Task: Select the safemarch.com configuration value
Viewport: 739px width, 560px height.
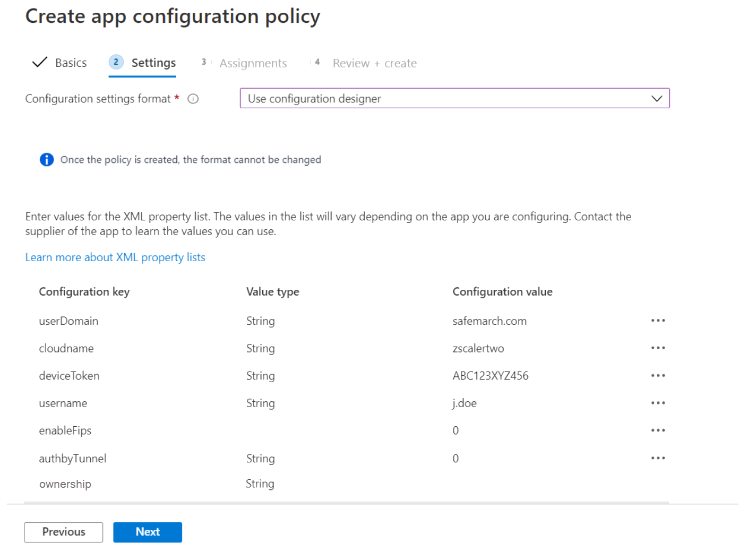Action: 489,321
